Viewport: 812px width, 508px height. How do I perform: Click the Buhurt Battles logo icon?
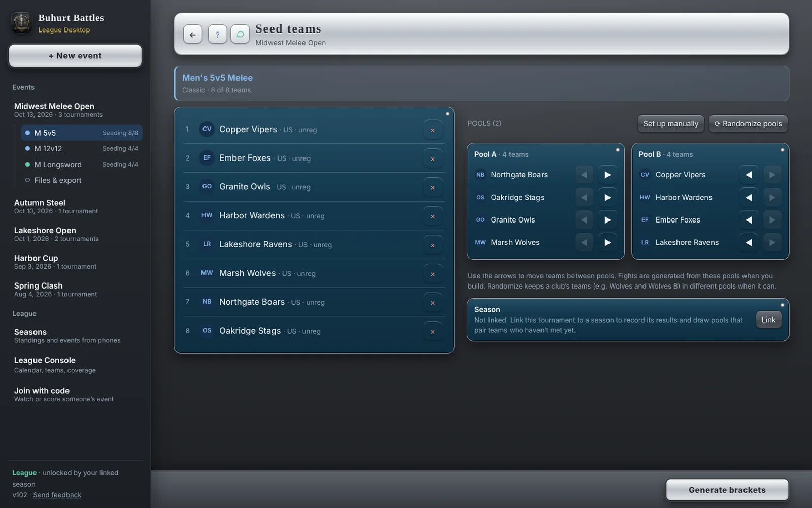coord(22,23)
